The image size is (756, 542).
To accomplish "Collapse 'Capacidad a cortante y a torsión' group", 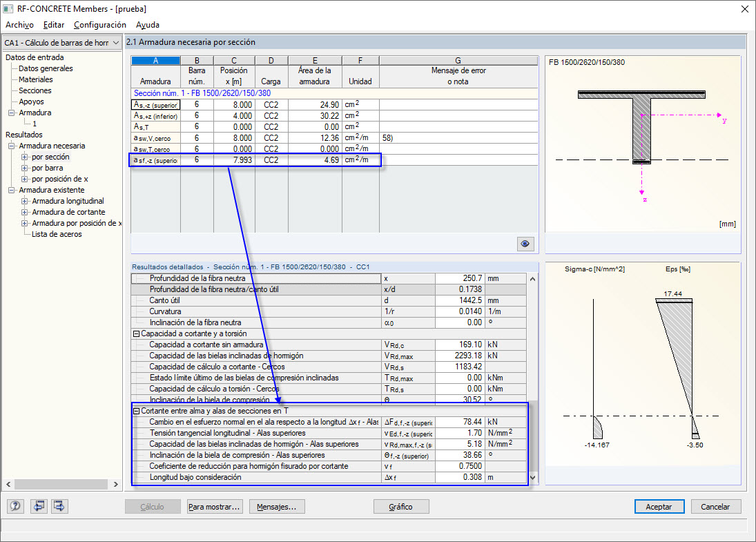I will pos(137,333).
